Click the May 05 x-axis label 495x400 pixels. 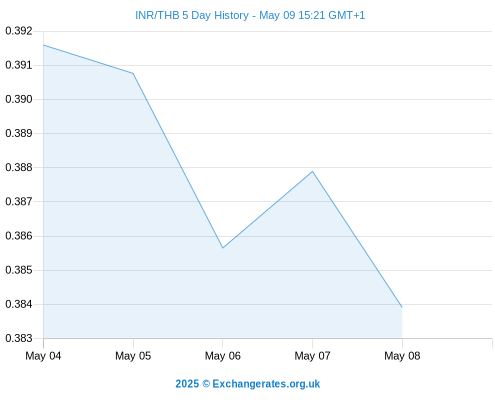click(133, 356)
